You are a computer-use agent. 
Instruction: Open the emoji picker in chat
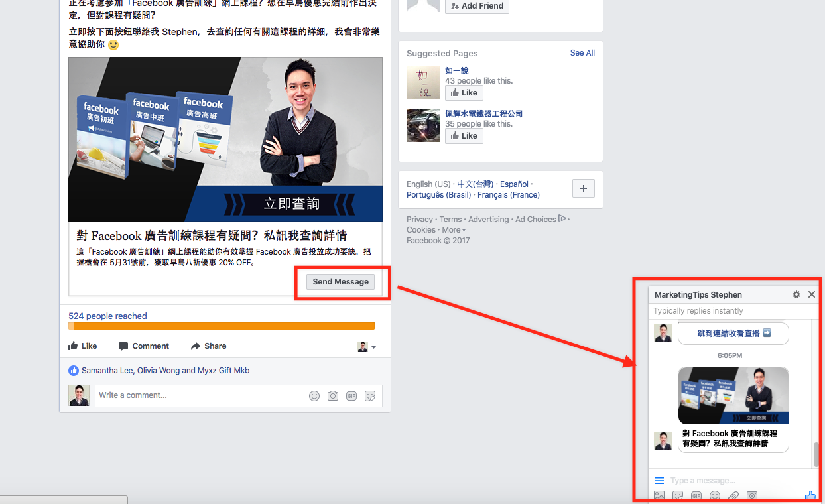tap(715, 495)
